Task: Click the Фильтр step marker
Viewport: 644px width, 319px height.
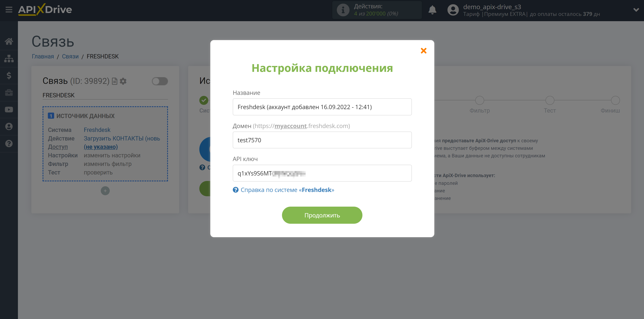Action: coord(479,101)
